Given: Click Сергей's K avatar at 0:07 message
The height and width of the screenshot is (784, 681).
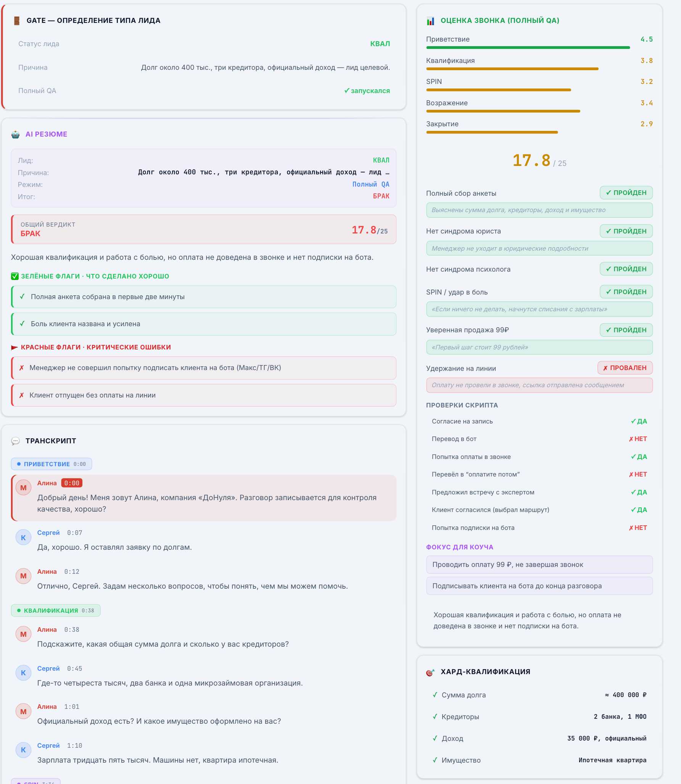Looking at the screenshot, I should tap(23, 538).
